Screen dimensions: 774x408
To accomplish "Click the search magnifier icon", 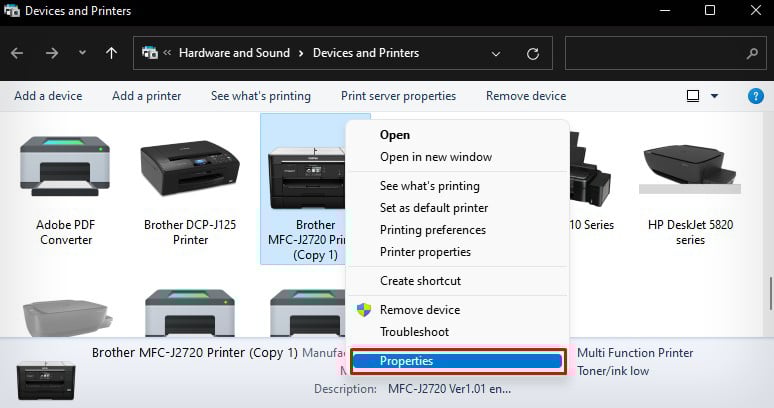I will (752, 53).
